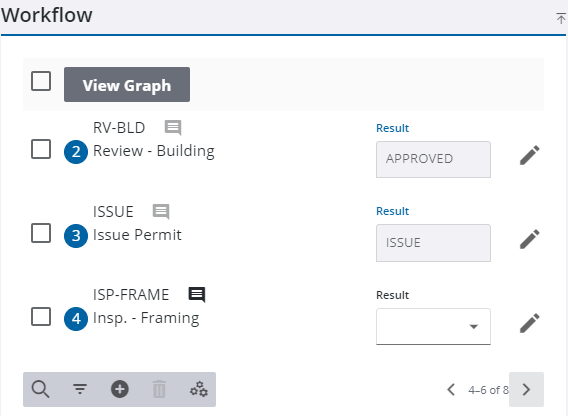Edit the Review - Building task

(x=530, y=155)
